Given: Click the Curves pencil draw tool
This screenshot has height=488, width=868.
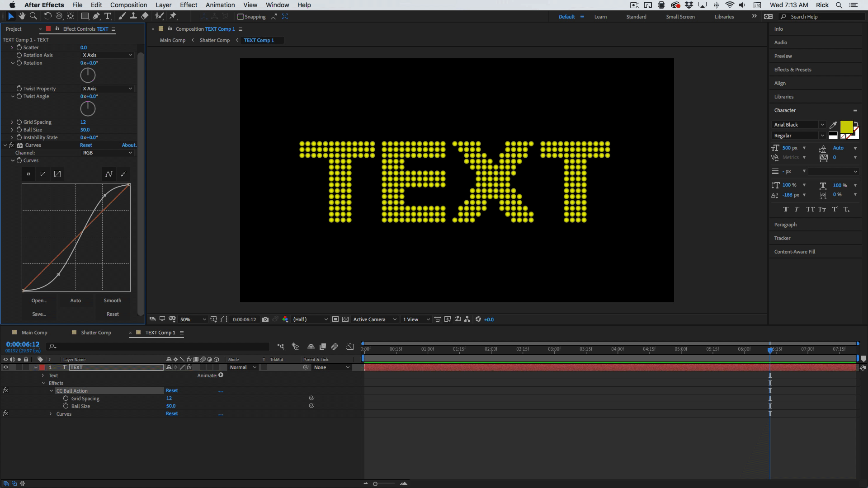Looking at the screenshot, I should point(123,174).
